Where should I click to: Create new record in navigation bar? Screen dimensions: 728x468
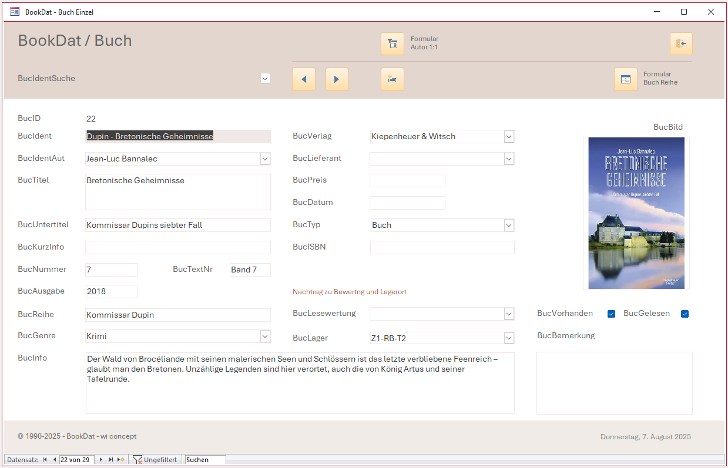click(121, 460)
